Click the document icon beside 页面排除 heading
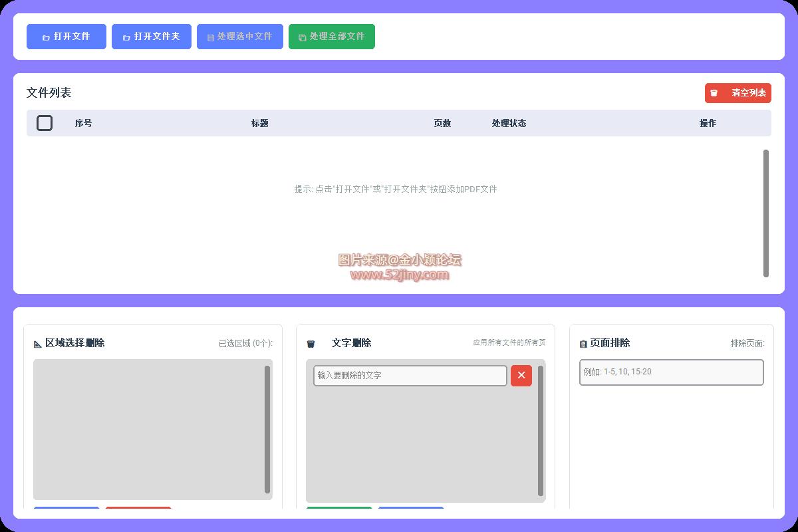 pyautogui.click(x=582, y=343)
